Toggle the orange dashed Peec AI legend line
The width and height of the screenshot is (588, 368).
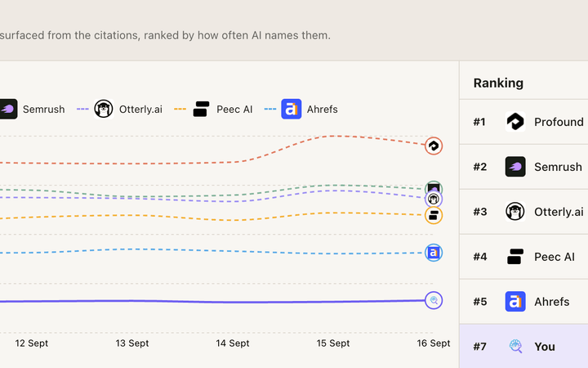(x=180, y=110)
